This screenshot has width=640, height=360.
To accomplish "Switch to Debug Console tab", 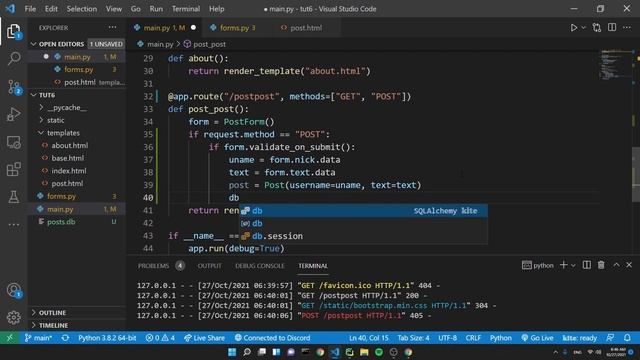I will click(260, 265).
